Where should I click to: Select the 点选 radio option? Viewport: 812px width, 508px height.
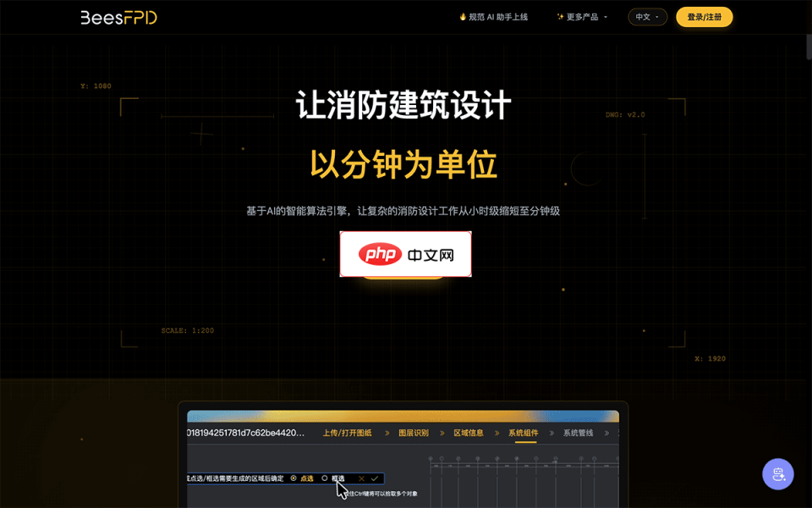click(302, 478)
